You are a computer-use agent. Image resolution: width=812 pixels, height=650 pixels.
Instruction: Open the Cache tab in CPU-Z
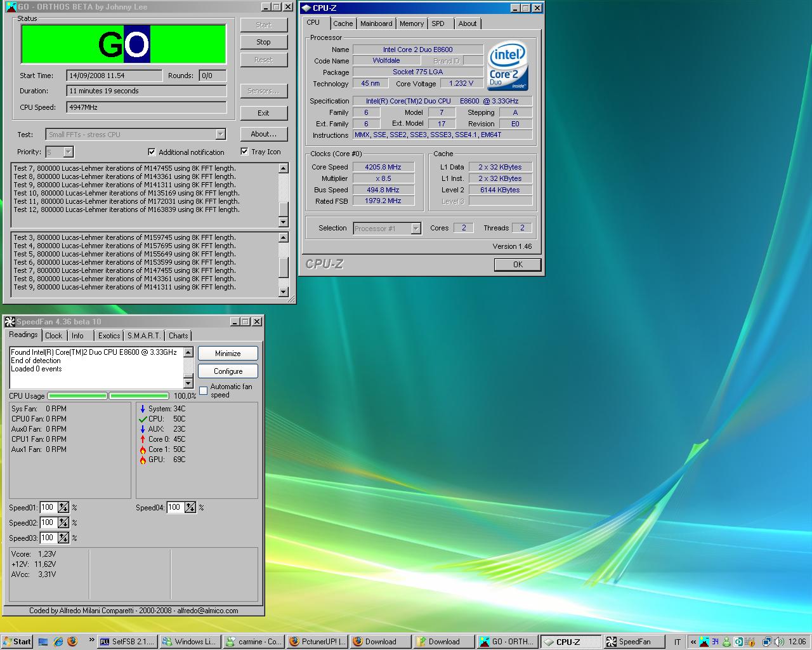pyautogui.click(x=343, y=23)
